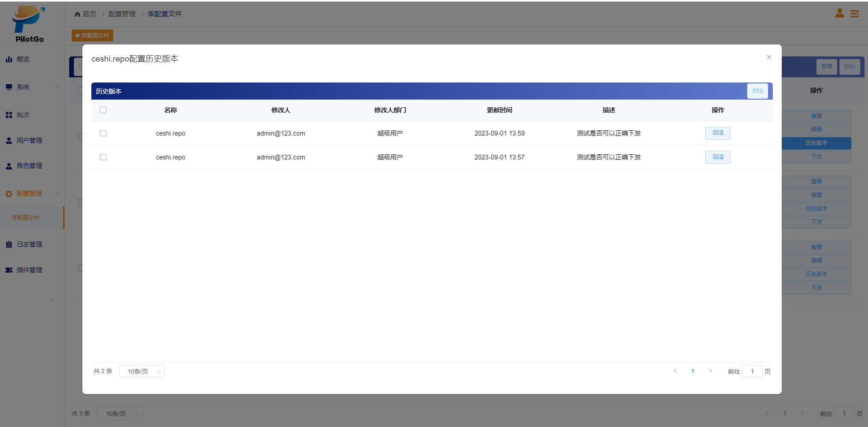This screenshot has width=868, height=427.
Task: Collapse the 配置管理 sidebar menu
Action: point(32,194)
